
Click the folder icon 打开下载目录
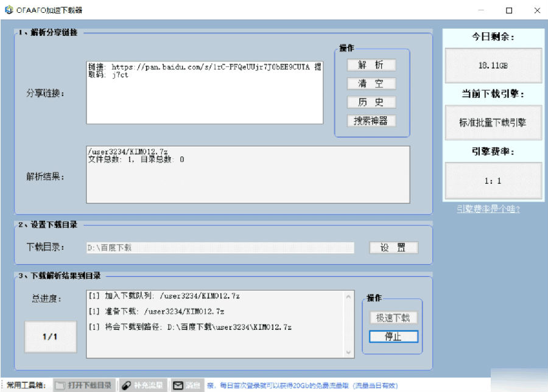60,385
